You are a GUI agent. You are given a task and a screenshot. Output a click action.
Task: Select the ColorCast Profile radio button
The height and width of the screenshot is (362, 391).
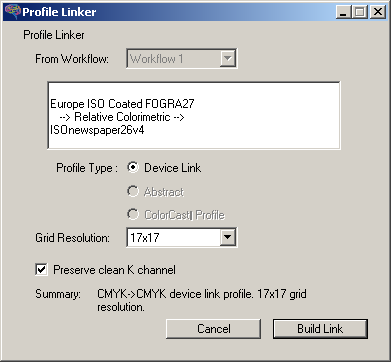click(133, 215)
